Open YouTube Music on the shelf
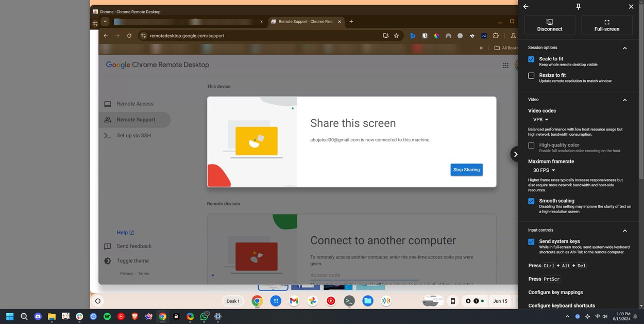The image size is (644, 324). (331, 300)
